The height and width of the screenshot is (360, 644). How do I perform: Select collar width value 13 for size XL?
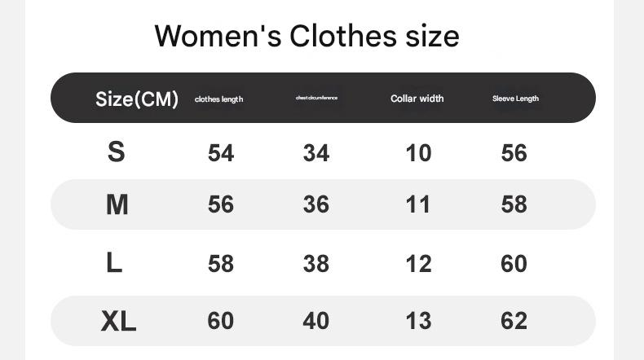418,321
